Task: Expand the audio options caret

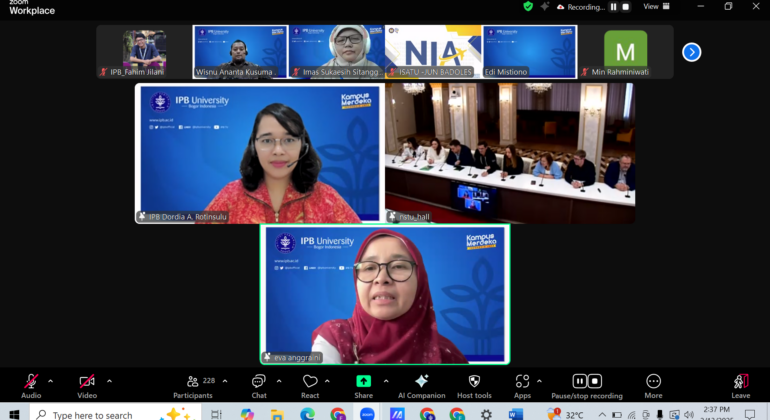Action: coord(50,380)
